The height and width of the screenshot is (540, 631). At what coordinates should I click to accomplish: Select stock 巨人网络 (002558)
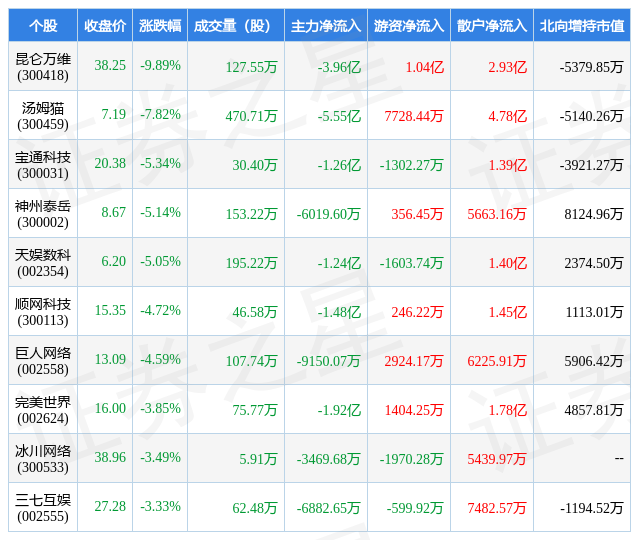tap(43, 361)
